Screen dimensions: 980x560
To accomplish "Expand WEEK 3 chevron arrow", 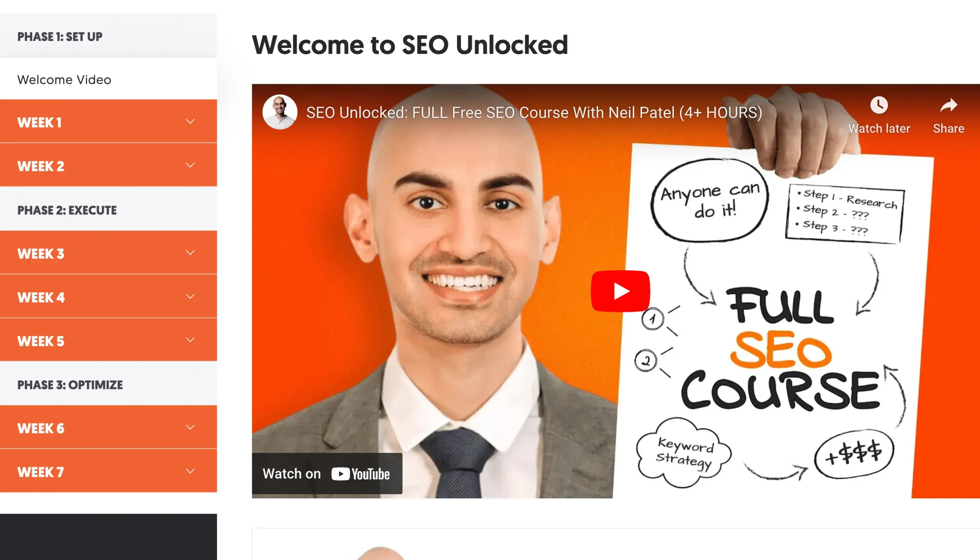I will click(x=190, y=253).
